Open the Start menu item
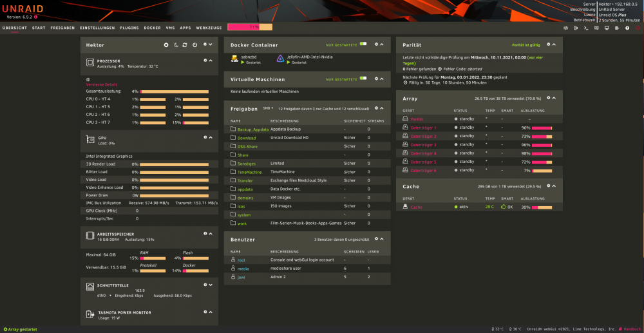Viewport: 644px width, 333px height. 39,28
